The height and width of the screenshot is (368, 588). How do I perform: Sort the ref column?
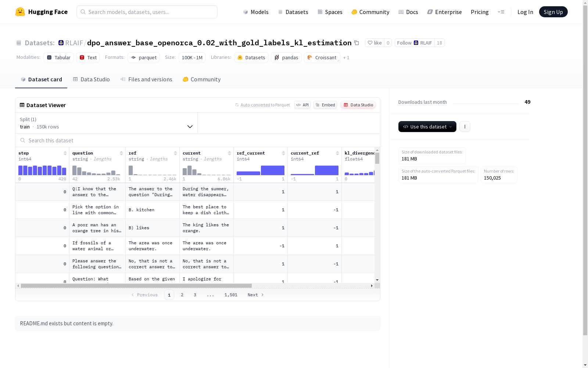[x=175, y=153]
